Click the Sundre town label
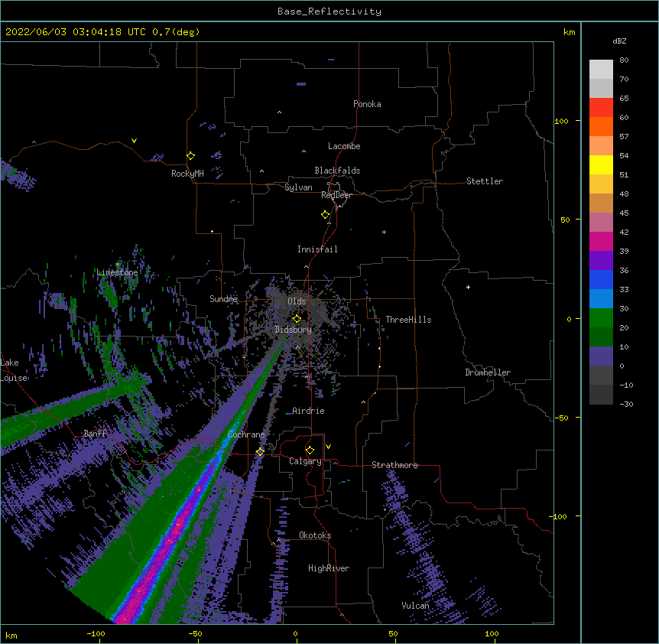Viewport: 659px width, 644px height. (223, 299)
